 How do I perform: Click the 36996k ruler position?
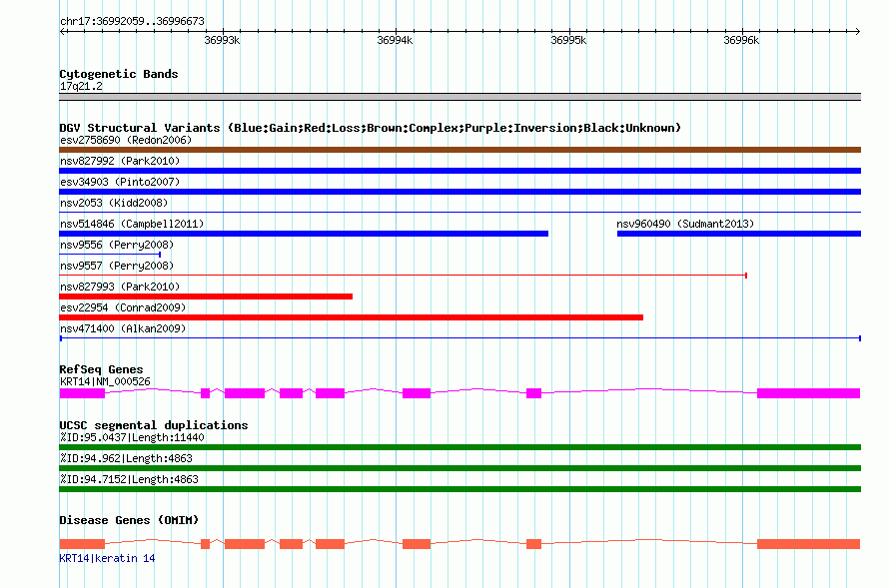(741, 40)
